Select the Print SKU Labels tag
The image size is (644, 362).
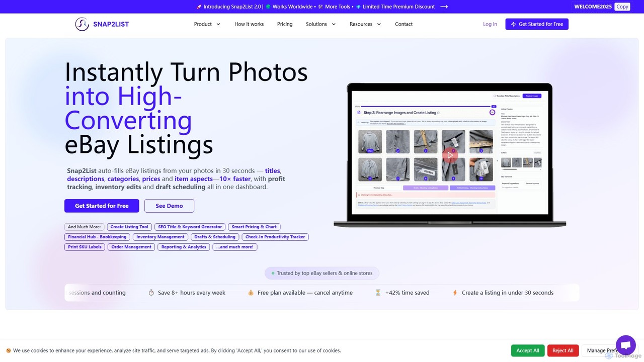[x=85, y=247]
